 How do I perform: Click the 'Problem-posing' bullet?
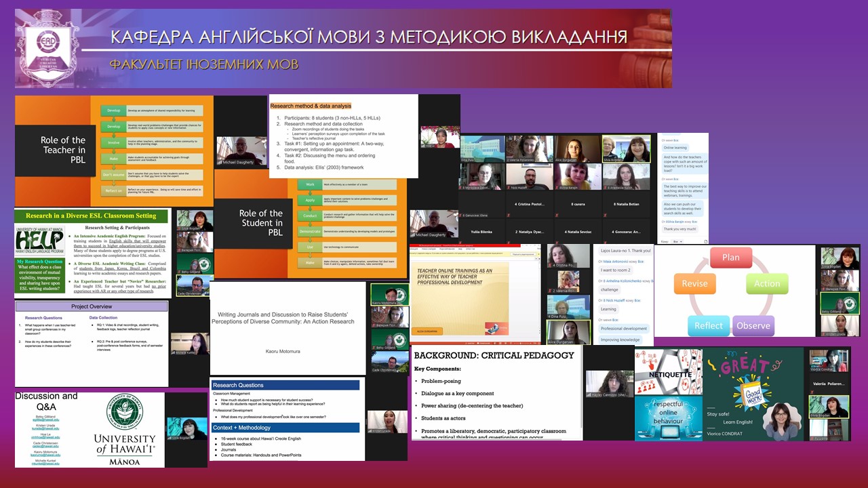[x=441, y=381]
